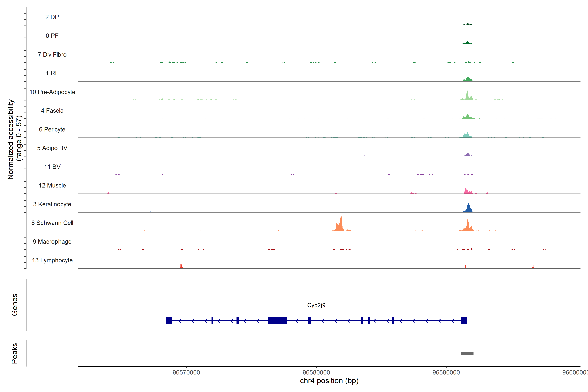The width and height of the screenshot is (588, 392).
Task: Click the 96570000 axis tick label
Action: pyautogui.click(x=186, y=372)
